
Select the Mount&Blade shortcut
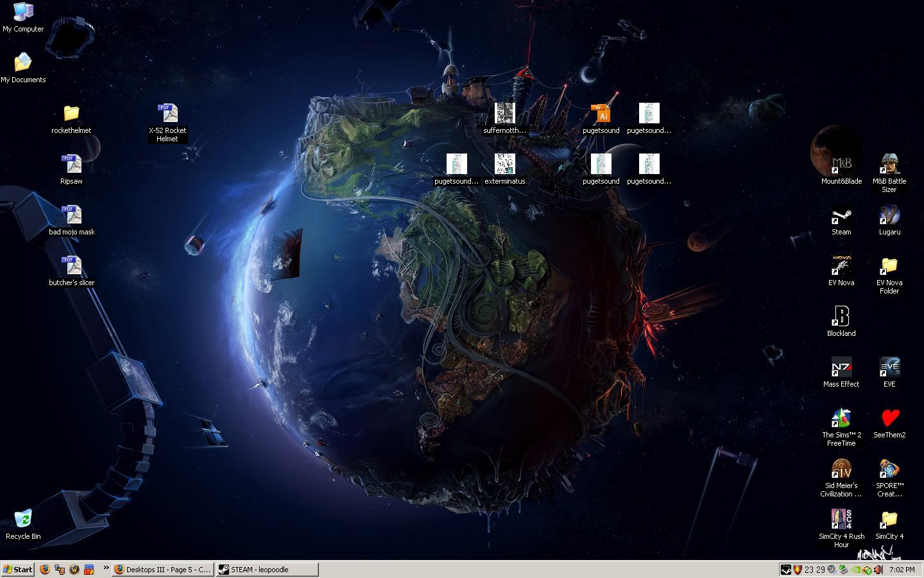841,170
